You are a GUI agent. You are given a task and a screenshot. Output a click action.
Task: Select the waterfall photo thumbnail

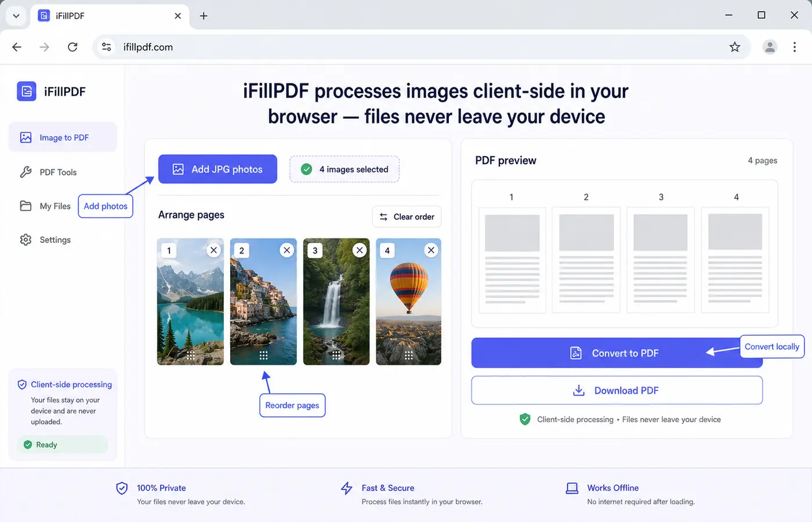tap(336, 302)
